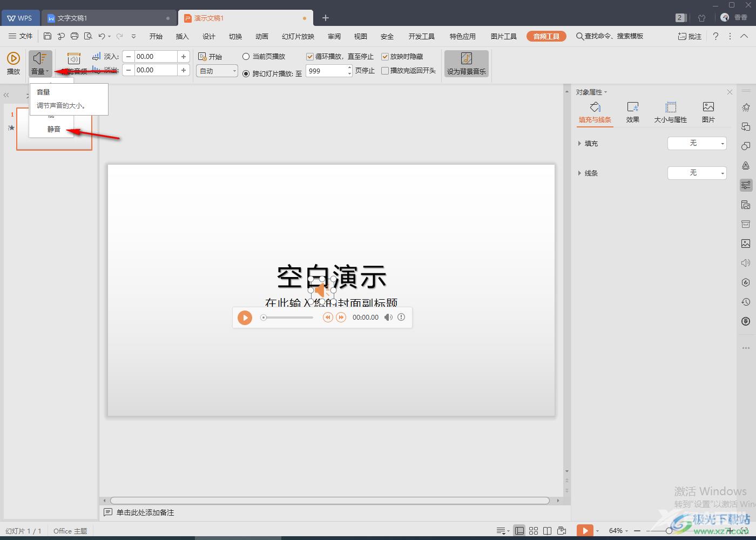Switch to slide sorter view icon
The width and height of the screenshot is (756, 540).
coord(534,531)
